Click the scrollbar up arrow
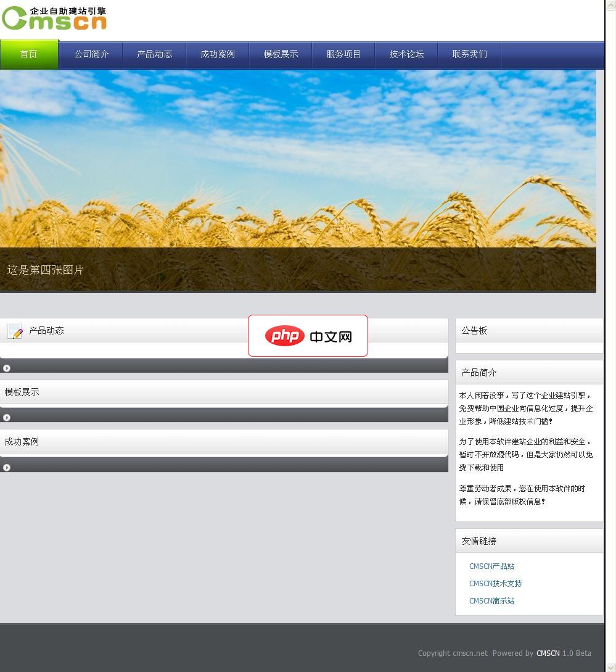Image resolution: width=616 pixels, height=672 pixels. (611, 5)
